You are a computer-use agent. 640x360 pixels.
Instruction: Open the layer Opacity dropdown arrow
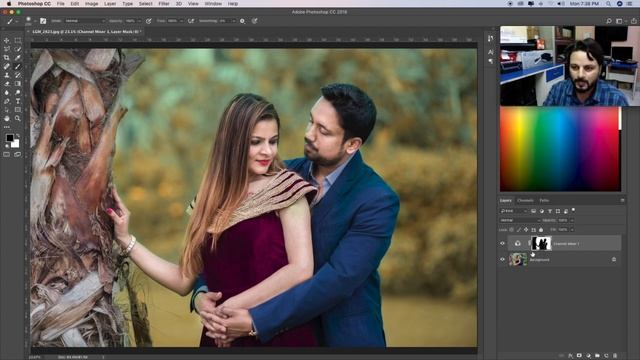[x=572, y=220]
